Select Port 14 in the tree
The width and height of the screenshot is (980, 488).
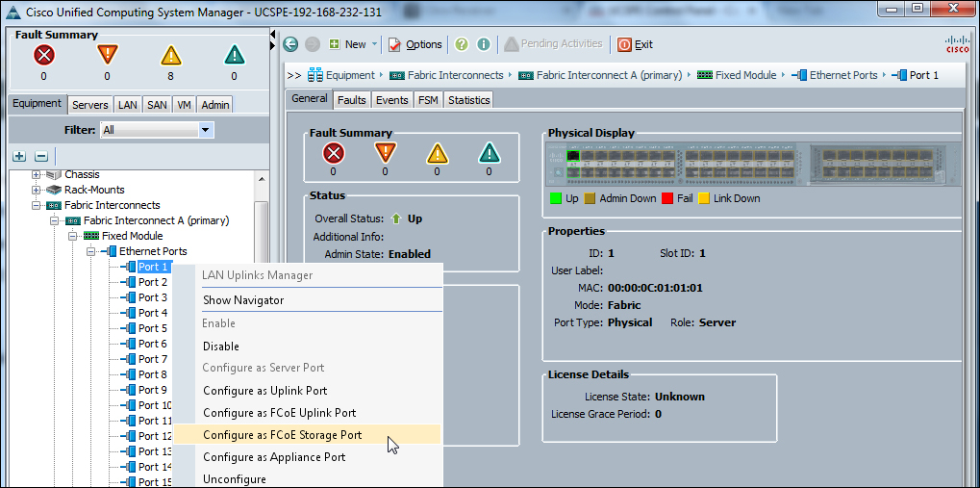155,467
